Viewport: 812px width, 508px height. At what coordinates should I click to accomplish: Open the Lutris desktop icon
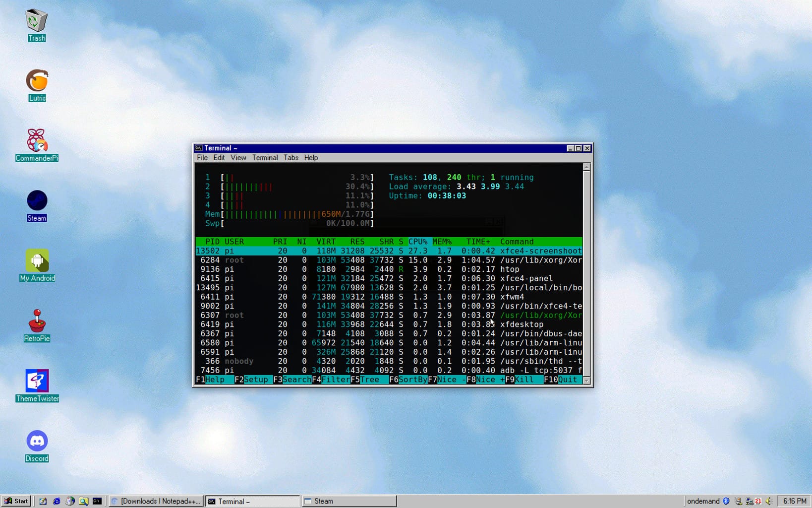(x=37, y=85)
